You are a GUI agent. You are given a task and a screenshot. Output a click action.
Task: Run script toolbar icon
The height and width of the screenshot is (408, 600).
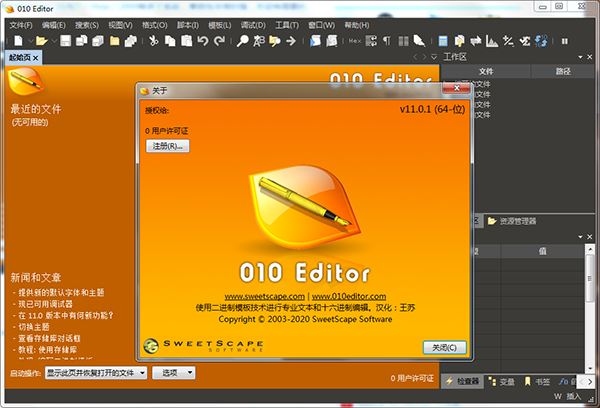click(x=315, y=41)
